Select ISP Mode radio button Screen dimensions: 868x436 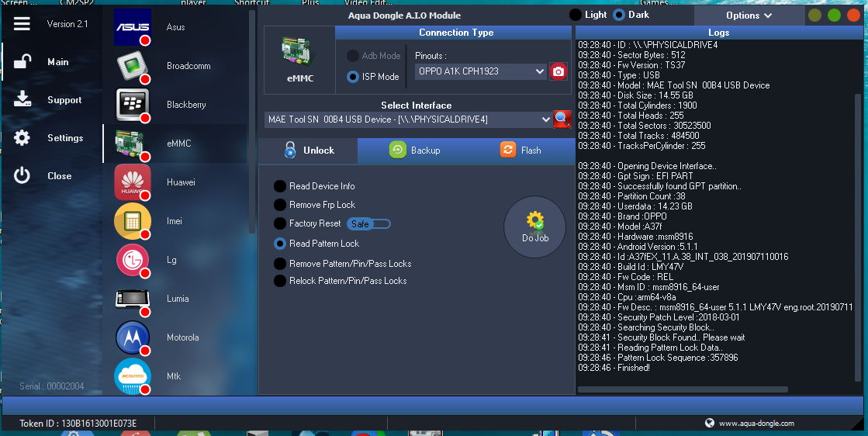coord(353,77)
